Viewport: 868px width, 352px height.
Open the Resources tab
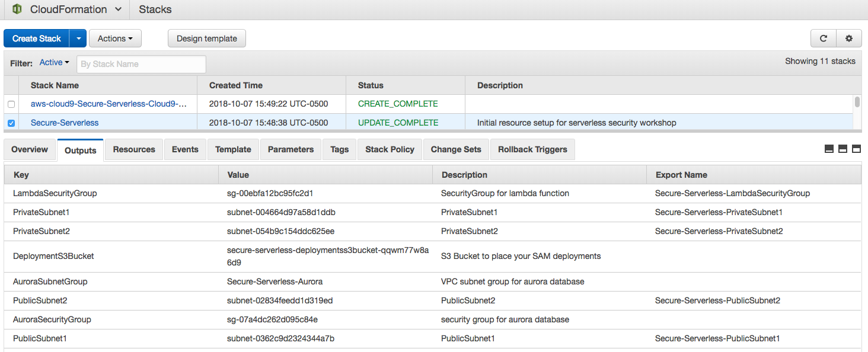(134, 149)
